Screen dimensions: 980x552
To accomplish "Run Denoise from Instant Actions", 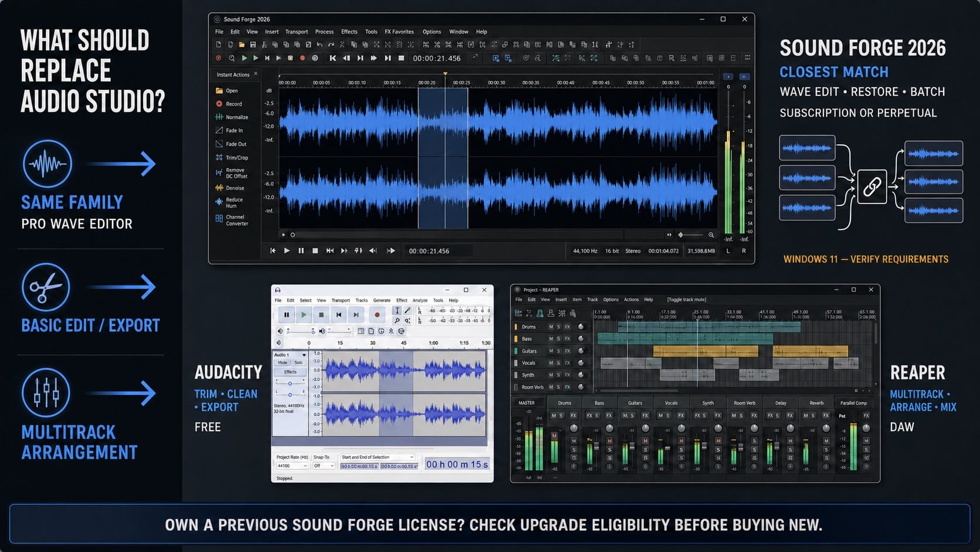I will pyautogui.click(x=230, y=188).
